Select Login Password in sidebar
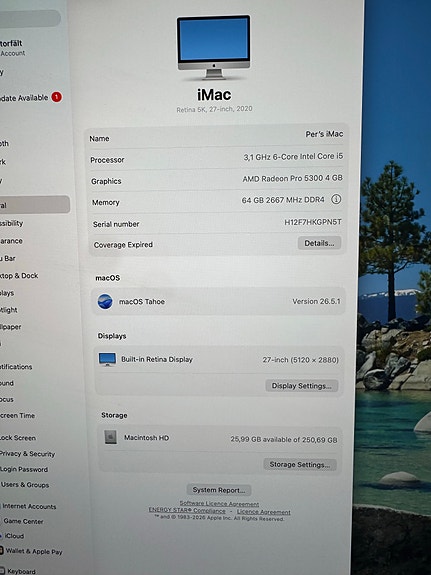431x575 pixels. click(24, 469)
